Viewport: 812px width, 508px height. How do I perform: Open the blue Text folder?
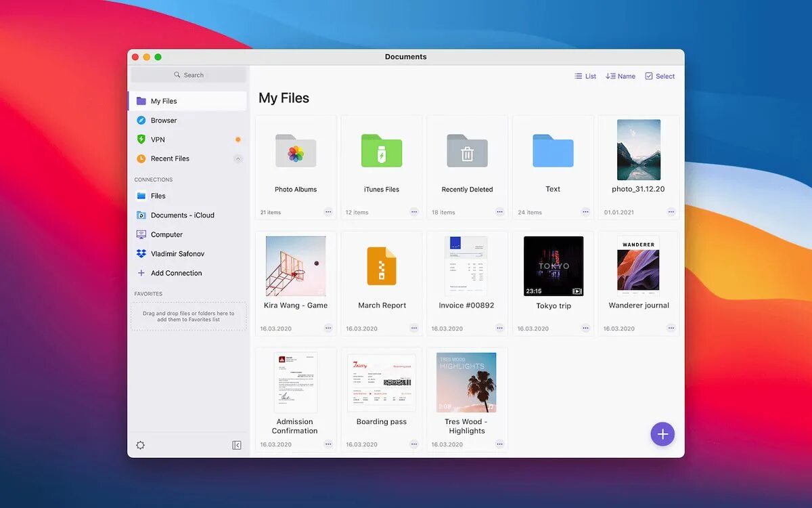pos(553,150)
